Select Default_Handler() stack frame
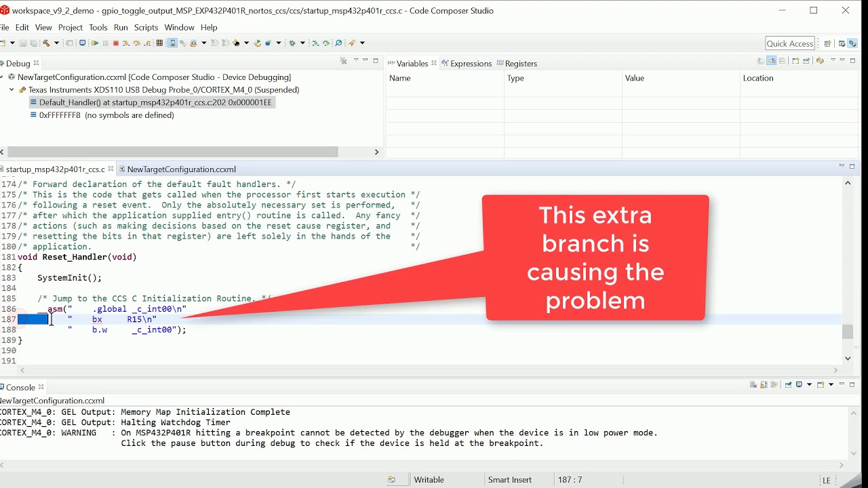Image resolution: width=868 pixels, height=488 pixels. (x=152, y=102)
